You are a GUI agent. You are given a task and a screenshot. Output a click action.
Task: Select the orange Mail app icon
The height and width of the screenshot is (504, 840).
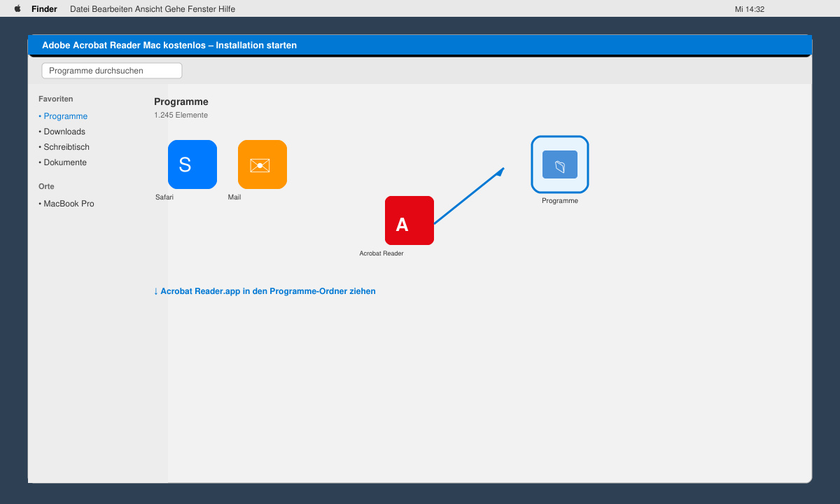click(x=262, y=164)
